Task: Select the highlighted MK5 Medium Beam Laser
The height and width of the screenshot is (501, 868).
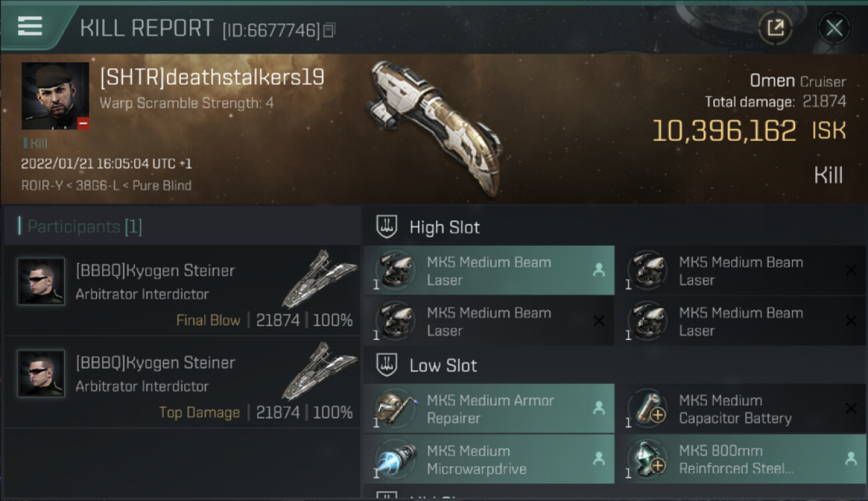Action: 489,271
